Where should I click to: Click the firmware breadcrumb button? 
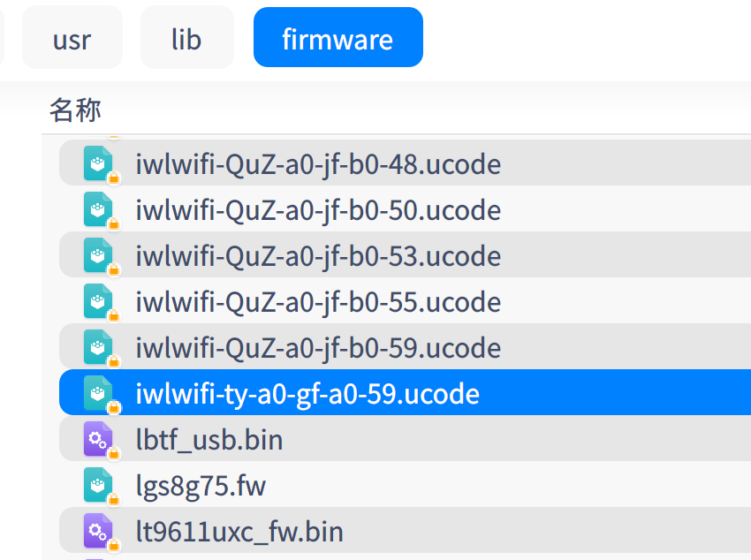[x=338, y=39]
